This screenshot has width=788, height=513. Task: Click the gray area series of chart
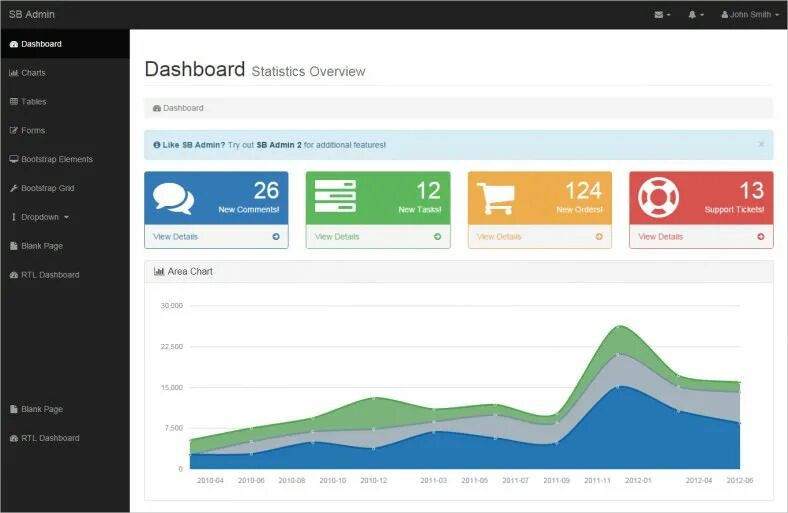coord(618,371)
